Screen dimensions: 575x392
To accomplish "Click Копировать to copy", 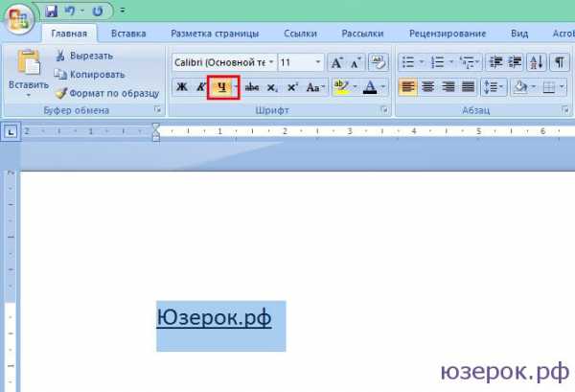I will (x=90, y=75).
